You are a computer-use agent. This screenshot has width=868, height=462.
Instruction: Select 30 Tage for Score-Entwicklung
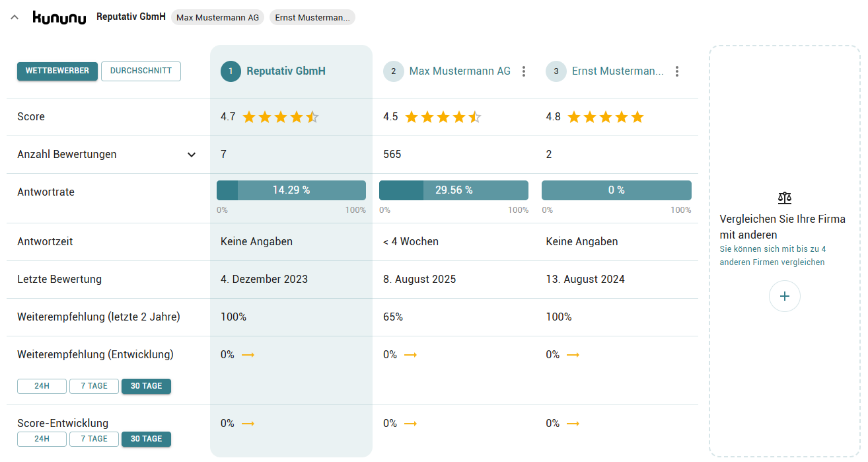pos(146,439)
